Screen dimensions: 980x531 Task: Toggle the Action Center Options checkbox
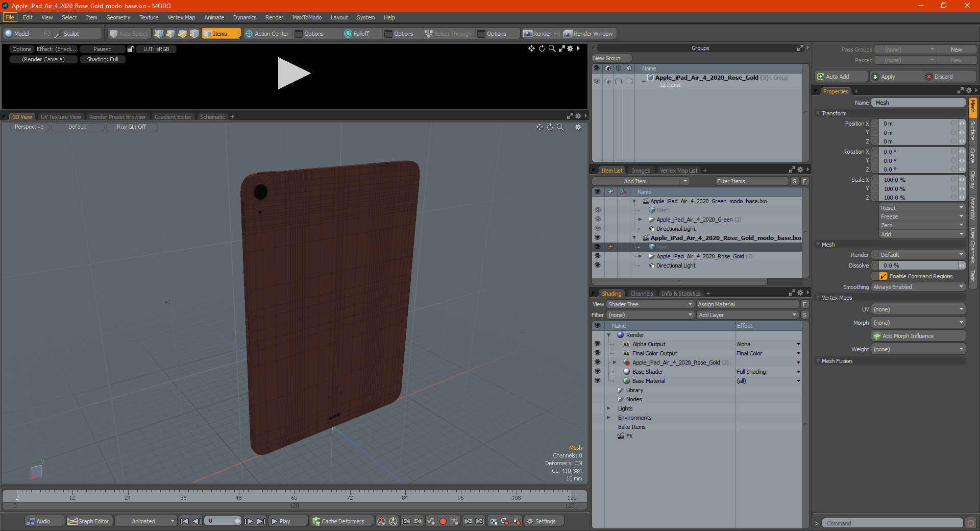[299, 34]
